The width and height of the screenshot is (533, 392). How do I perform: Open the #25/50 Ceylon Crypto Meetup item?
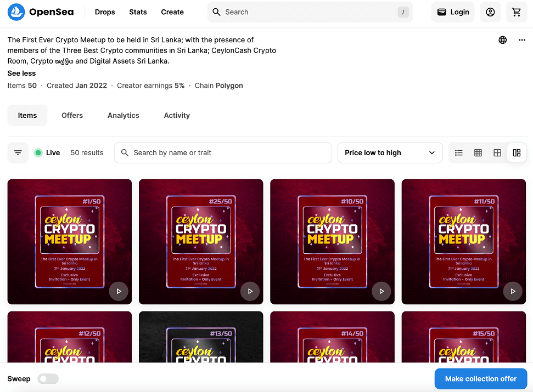click(x=201, y=242)
